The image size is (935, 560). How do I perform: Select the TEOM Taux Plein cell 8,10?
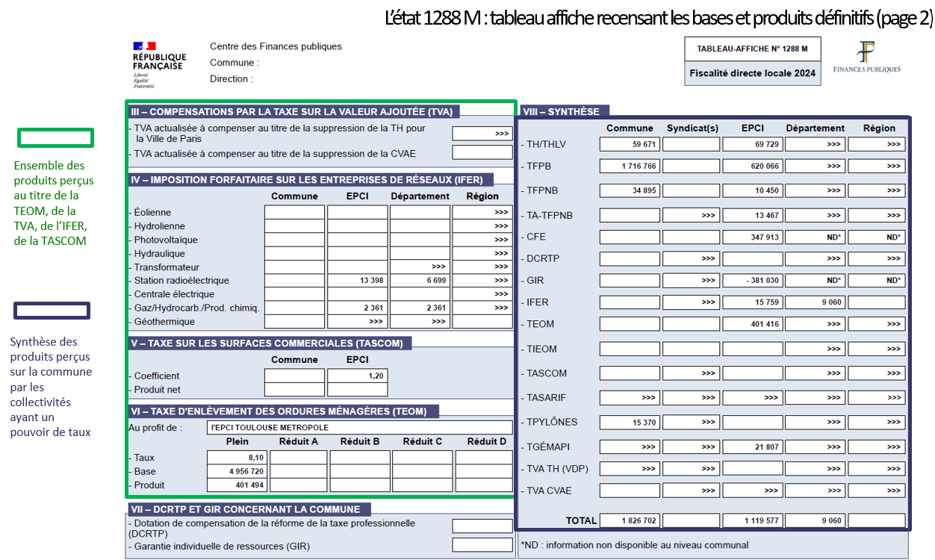click(237, 458)
